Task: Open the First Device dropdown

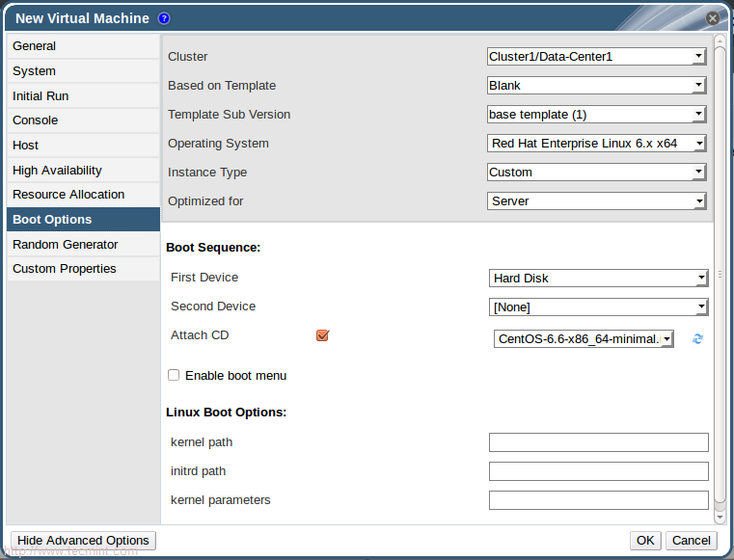Action: [x=599, y=279]
